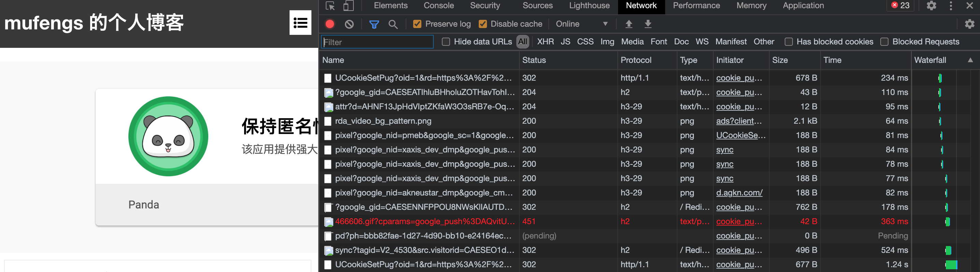Screen dimensions: 980x272
Task: Sort by the Waterfall column arrow
Action: pyautogui.click(x=970, y=60)
